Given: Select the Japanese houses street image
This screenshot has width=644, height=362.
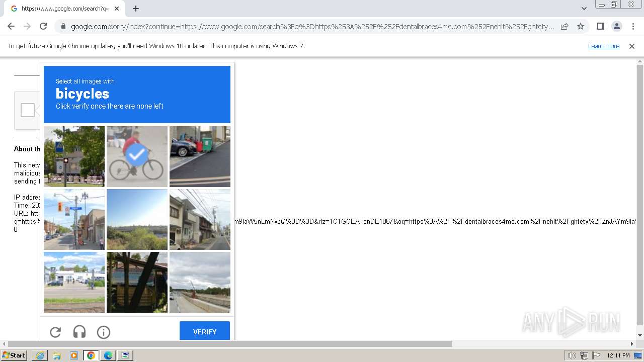Looking at the screenshot, I should coord(200,219).
